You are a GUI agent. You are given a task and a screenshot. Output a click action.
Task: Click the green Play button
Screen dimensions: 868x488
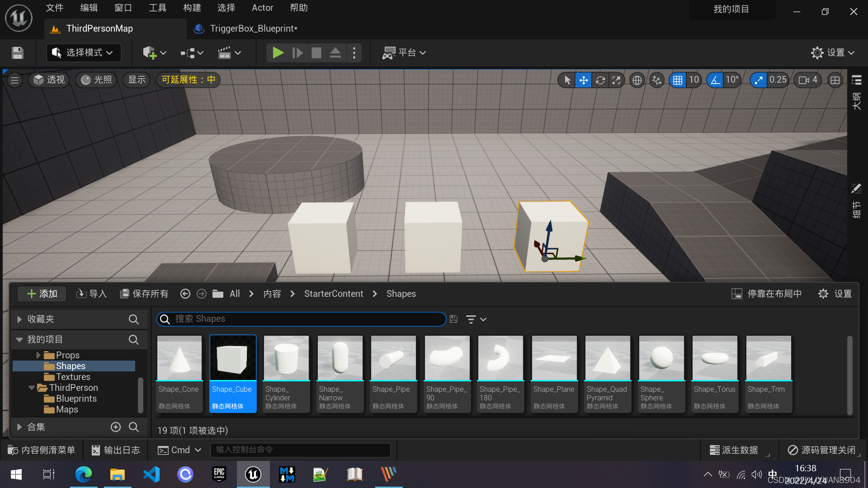[x=278, y=53]
